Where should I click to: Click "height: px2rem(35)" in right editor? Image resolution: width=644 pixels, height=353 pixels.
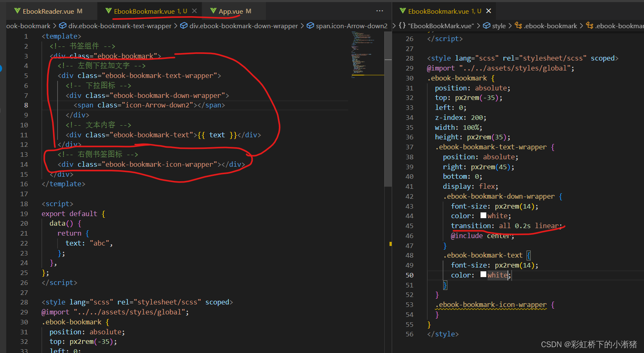(473, 137)
